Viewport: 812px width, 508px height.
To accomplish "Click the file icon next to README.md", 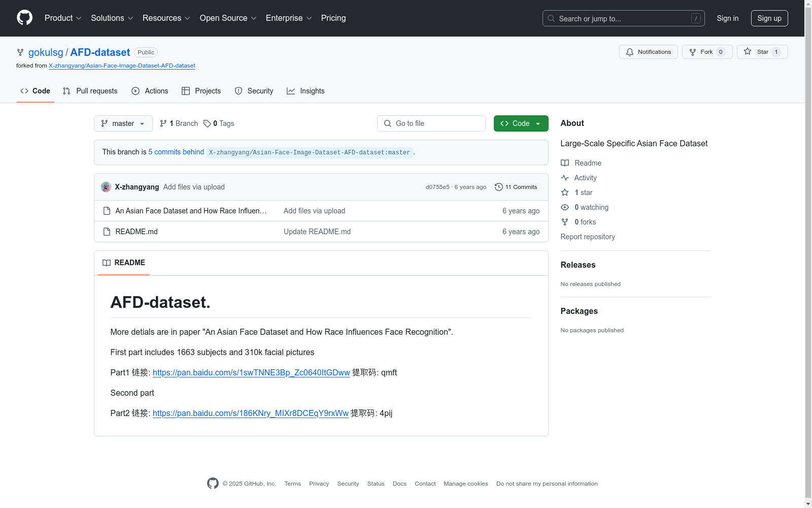I will (107, 232).
